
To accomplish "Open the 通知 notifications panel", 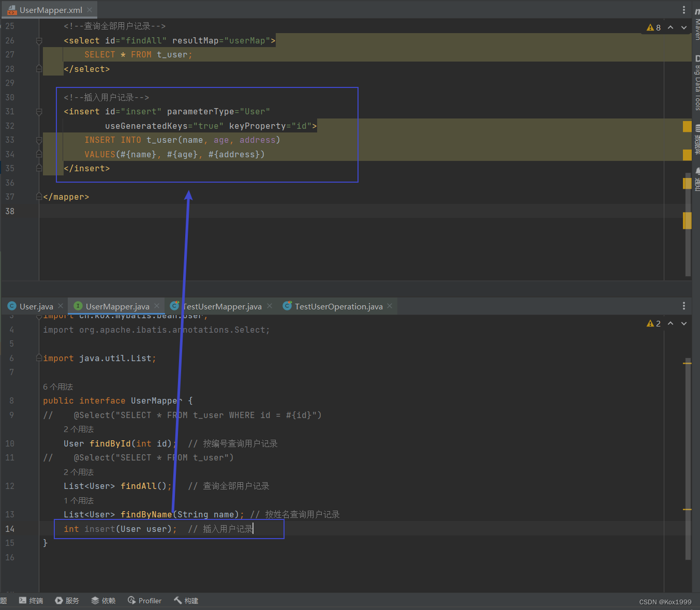I will [697, 179].
